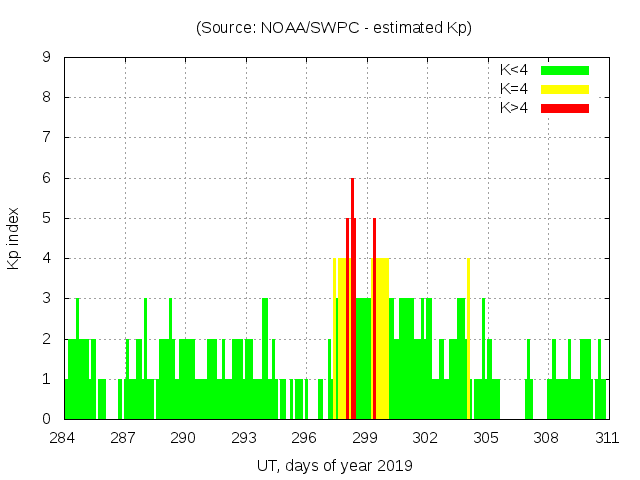640x480 pixels.
Task: Click the 'UT, days of year 2019' axis label
Action: click(334, 465)
